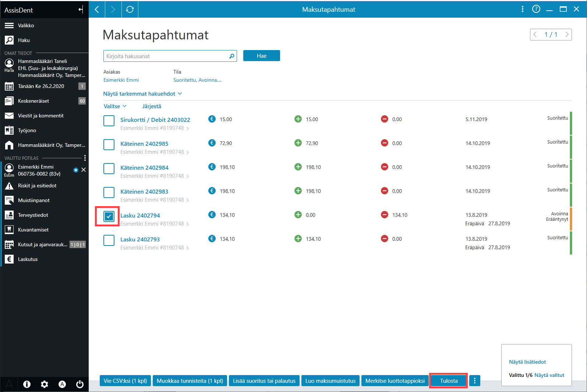Open the help question mark icon

(536, 9)
